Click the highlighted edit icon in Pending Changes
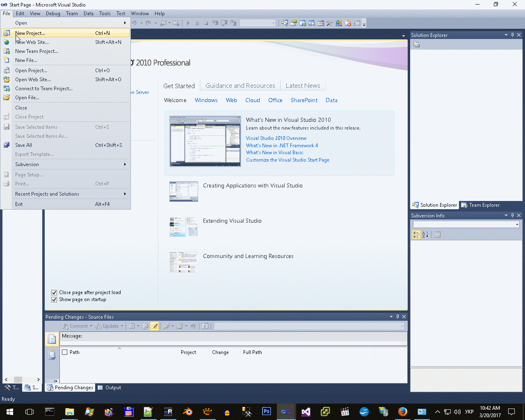 coord(154,326)
